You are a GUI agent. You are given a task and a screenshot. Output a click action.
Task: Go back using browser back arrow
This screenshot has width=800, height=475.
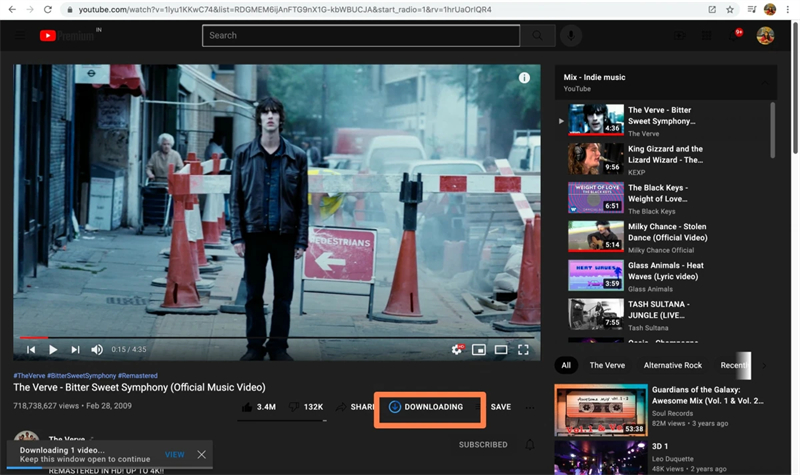tap(12, 9)
